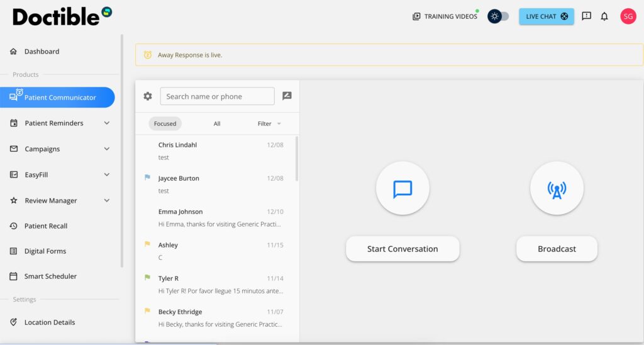Viewport: 644px width, 345px height.
Task: Click the round chat bubble icon
Action: (402, 188)
